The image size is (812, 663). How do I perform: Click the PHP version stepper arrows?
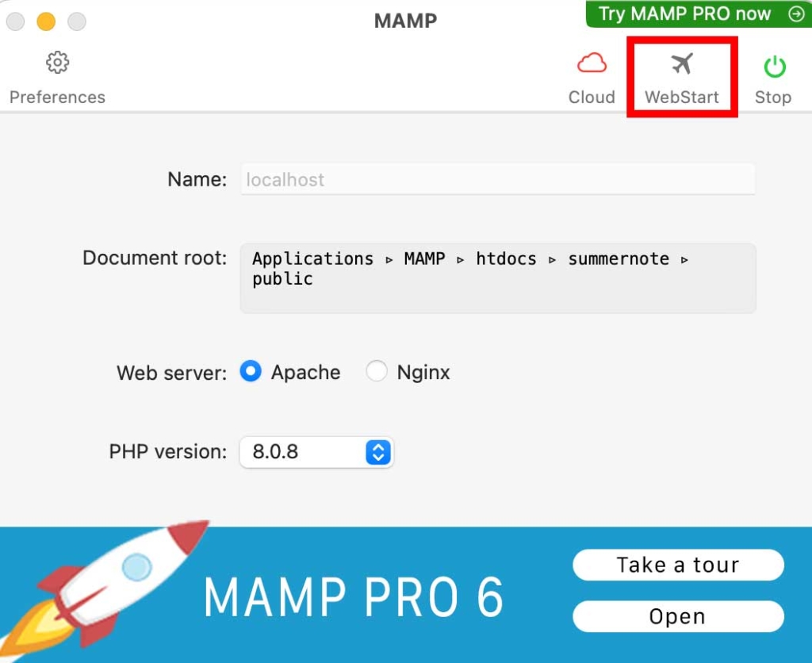(378, 452)
